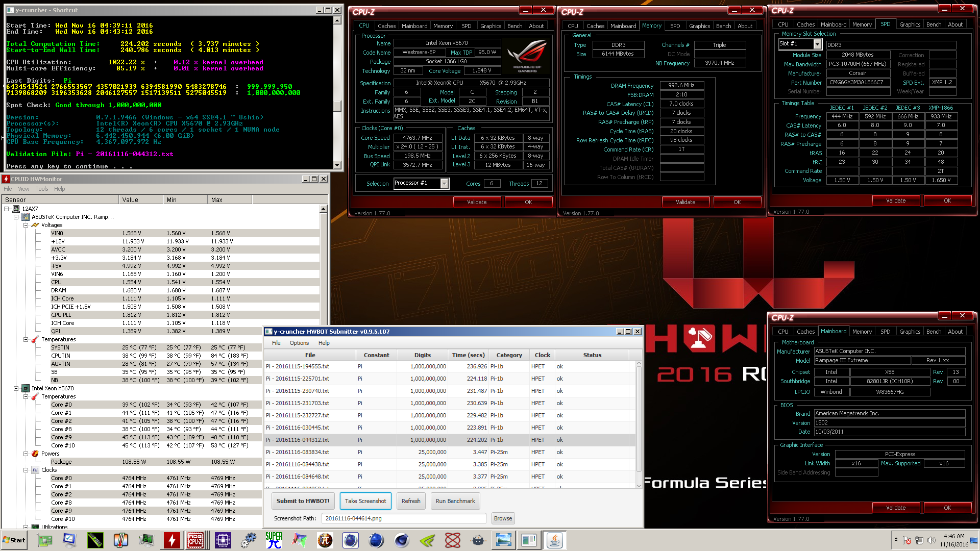Image resolution: width=980 pixels, height=551 pixels.
Task: Click the Take Screenshot button
Action: tap(365, 501)
